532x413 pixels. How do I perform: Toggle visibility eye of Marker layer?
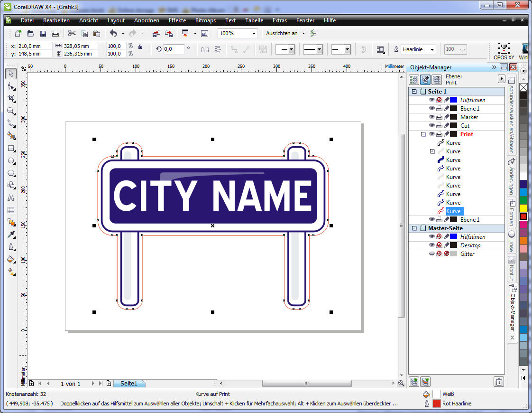(431, 117)
